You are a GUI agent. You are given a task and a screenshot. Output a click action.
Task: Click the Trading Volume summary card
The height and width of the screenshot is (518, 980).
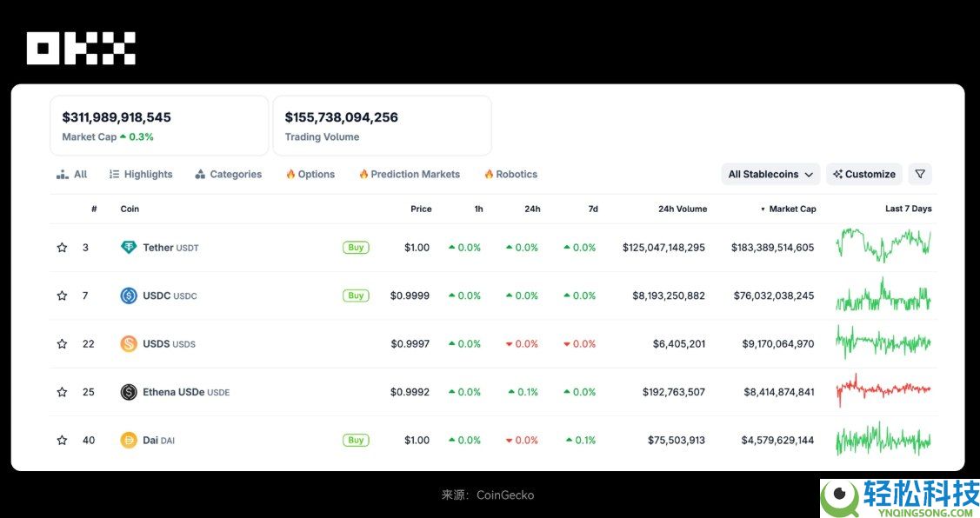[382, 125]
